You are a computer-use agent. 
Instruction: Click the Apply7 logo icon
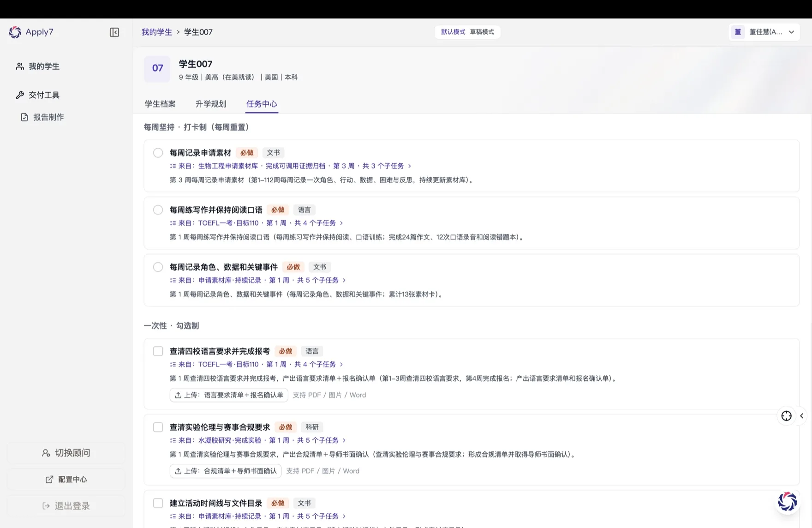tap(15, 32)
